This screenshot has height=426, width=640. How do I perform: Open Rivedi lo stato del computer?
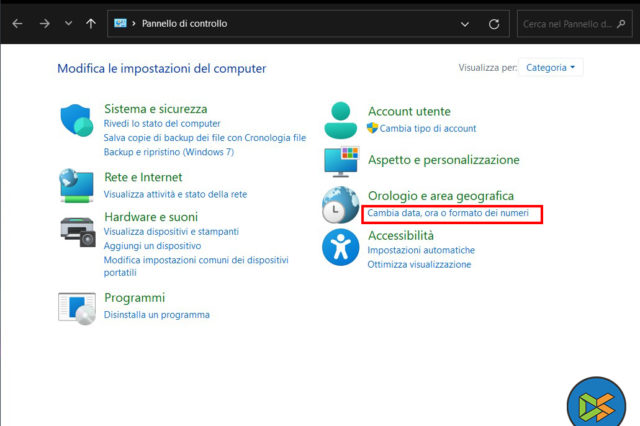click(162, 123)
